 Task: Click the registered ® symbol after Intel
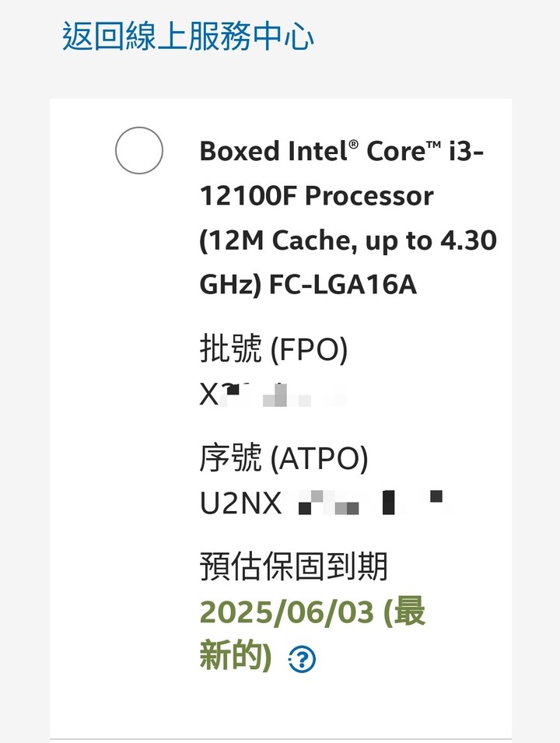[353, 144]
